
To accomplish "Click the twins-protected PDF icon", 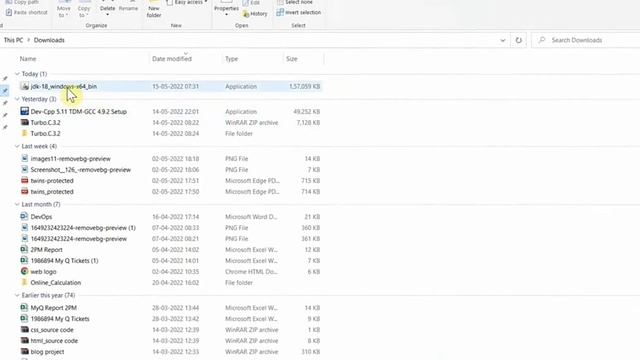I will click(24, 180).
